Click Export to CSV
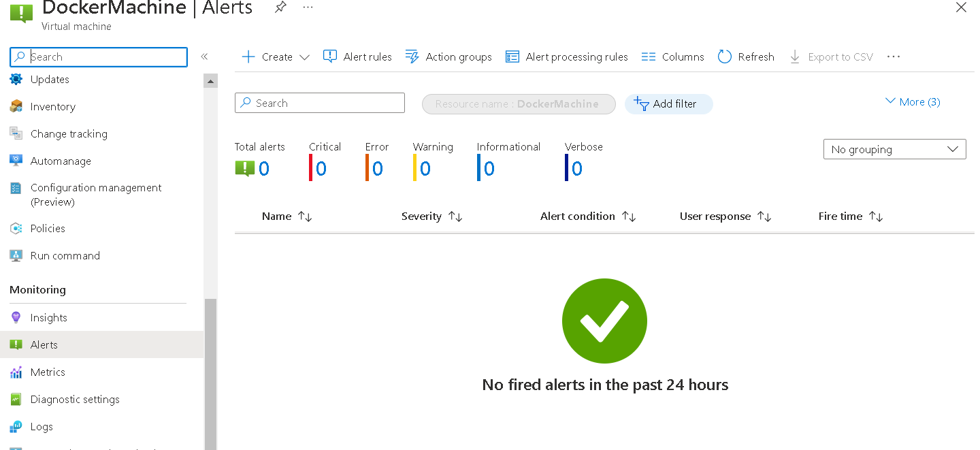980x450 pixels. [x=830, y=57]
